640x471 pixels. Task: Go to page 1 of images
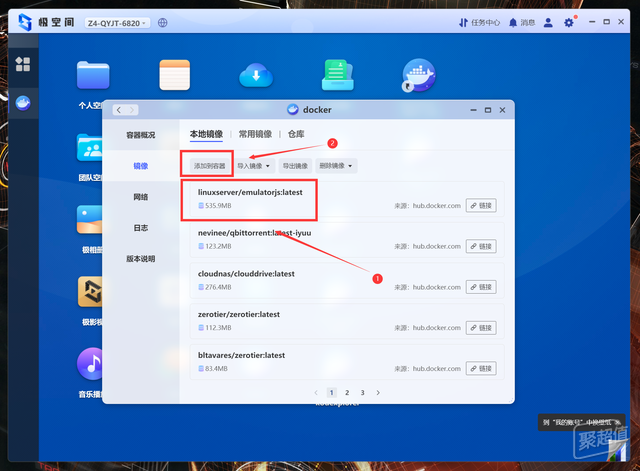(x=331, y=393)
